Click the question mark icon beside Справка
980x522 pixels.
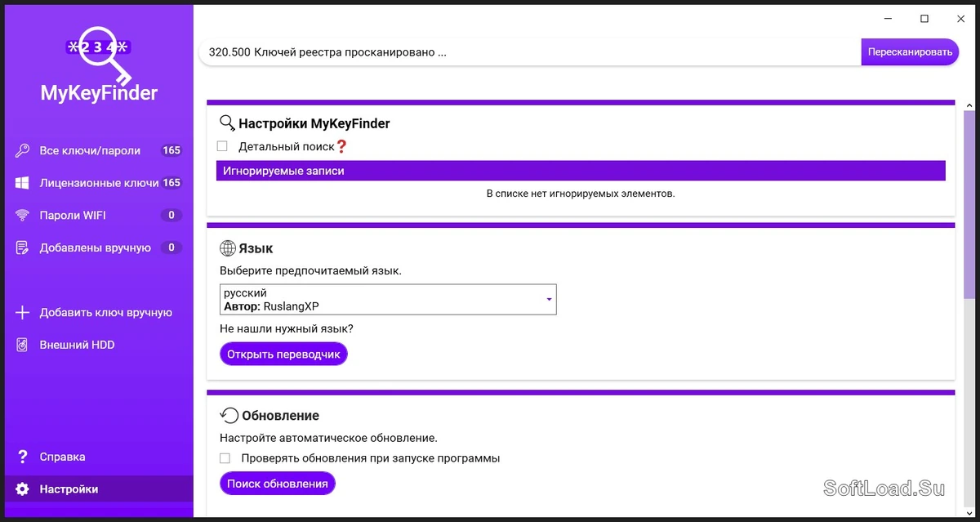23,457
